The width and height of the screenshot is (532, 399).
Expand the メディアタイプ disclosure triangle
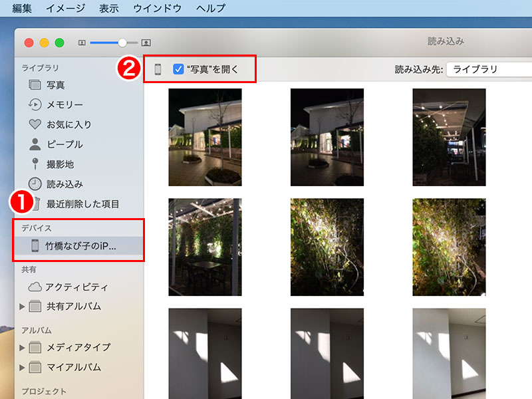[22, 347]
